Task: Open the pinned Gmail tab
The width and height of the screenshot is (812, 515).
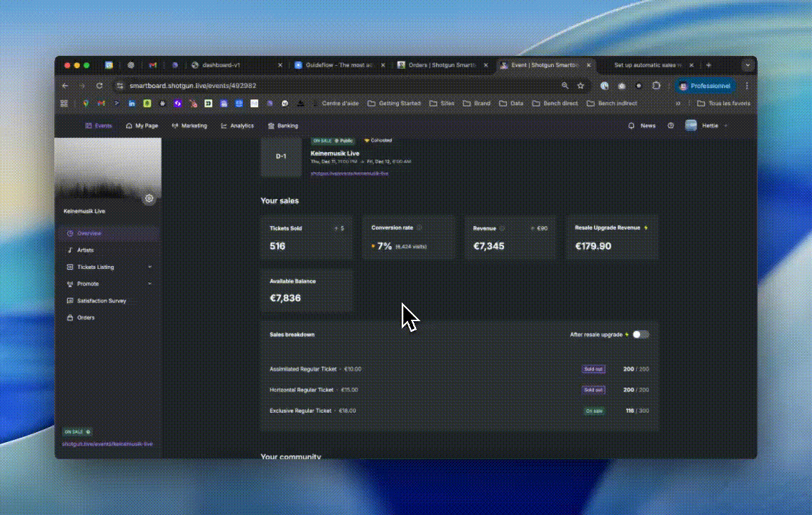Action: pos(153,65)
